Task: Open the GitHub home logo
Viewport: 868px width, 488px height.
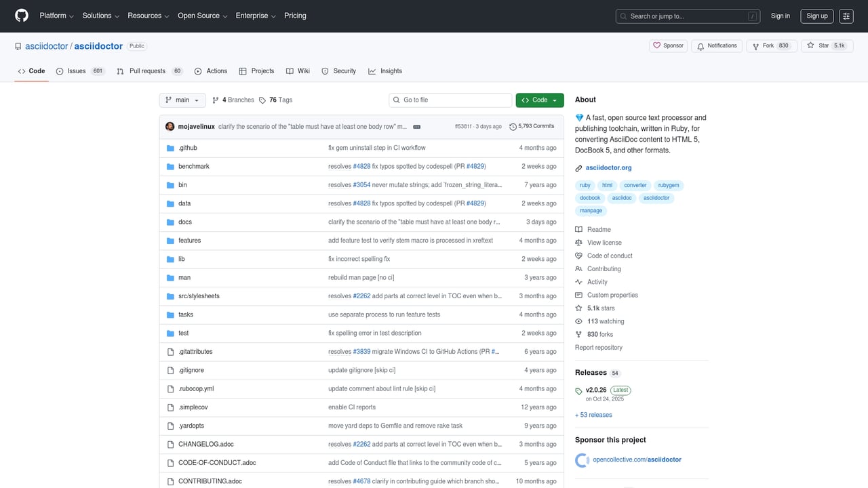Action: click(x=21, y=16)
